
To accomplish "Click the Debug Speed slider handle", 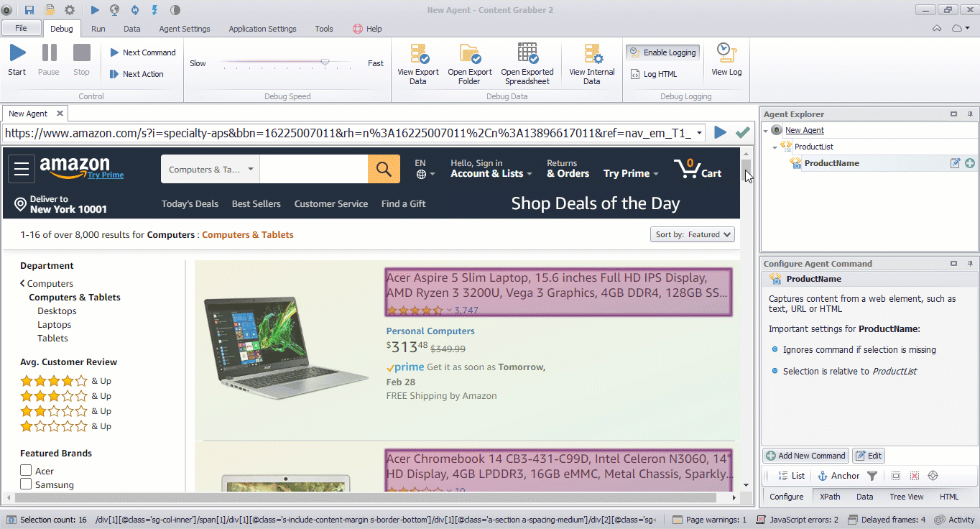I will 325,63.
